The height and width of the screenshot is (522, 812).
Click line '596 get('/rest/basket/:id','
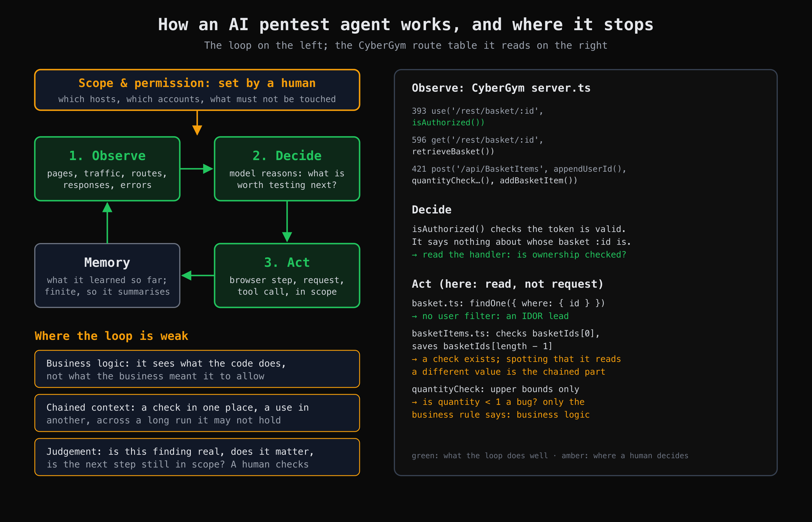(x=478, y=140)
